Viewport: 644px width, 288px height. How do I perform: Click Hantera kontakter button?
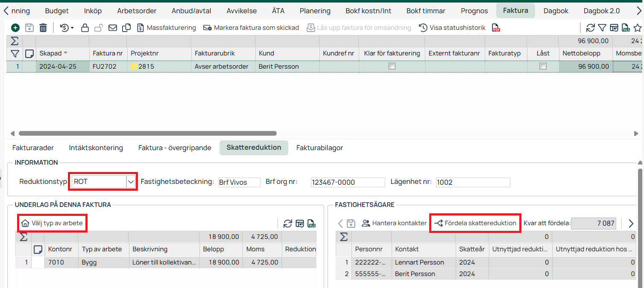coord(394,223)
